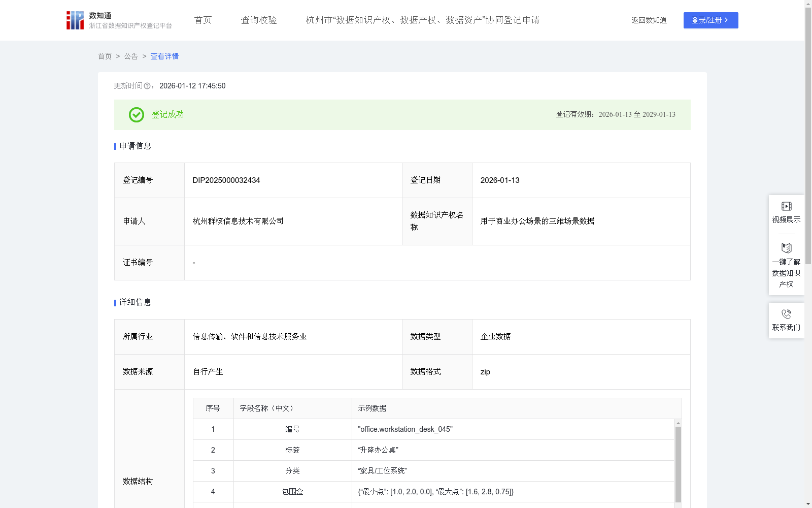Click the 登记编号 label cell

coord(150,180)
